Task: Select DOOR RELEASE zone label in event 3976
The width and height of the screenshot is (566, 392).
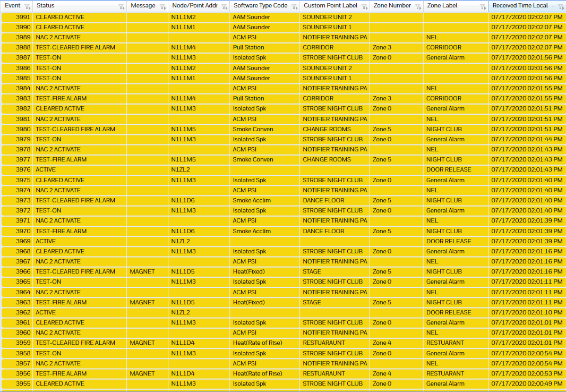Action: pyautogui.click(x=449, y=169)
